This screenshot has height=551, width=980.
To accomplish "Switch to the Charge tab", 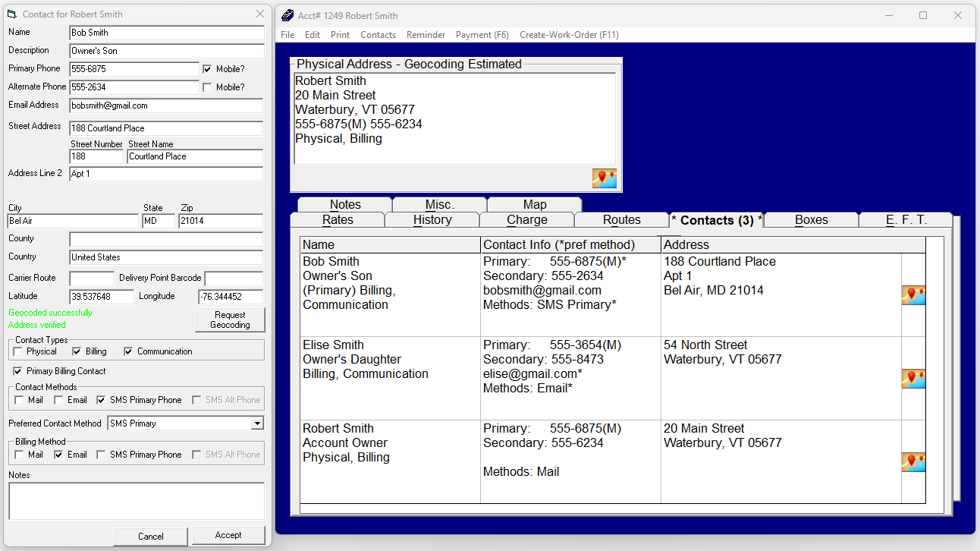I will click(x=527, y=220).
